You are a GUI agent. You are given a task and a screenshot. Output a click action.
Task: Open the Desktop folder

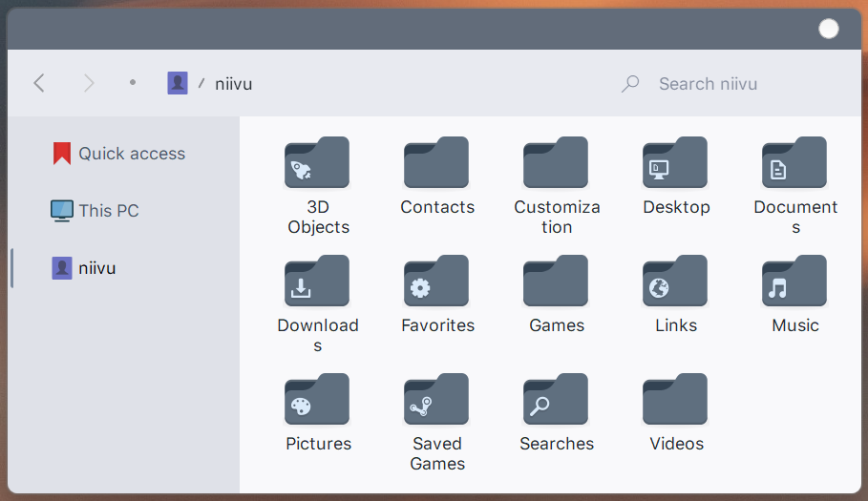pyautogui.click(x=675, y=164)
